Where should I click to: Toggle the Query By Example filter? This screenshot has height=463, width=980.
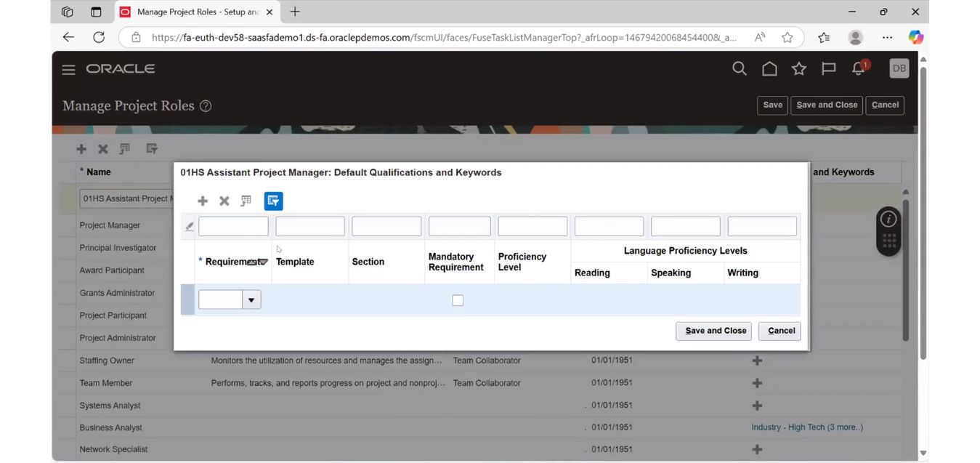273,201
